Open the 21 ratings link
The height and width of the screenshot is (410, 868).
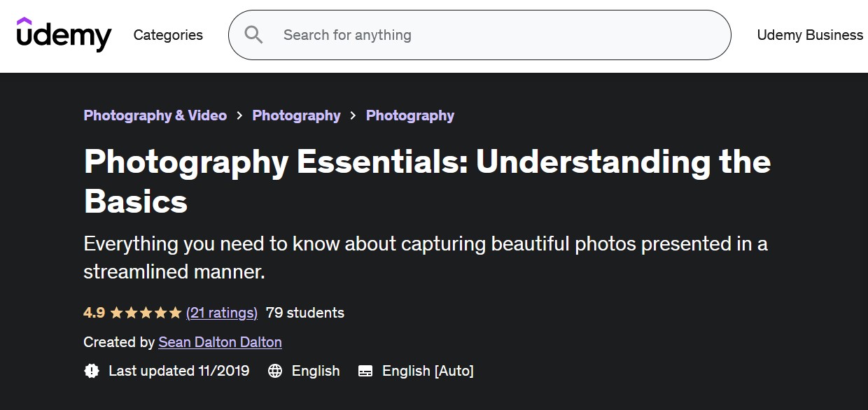click(222, 313)
